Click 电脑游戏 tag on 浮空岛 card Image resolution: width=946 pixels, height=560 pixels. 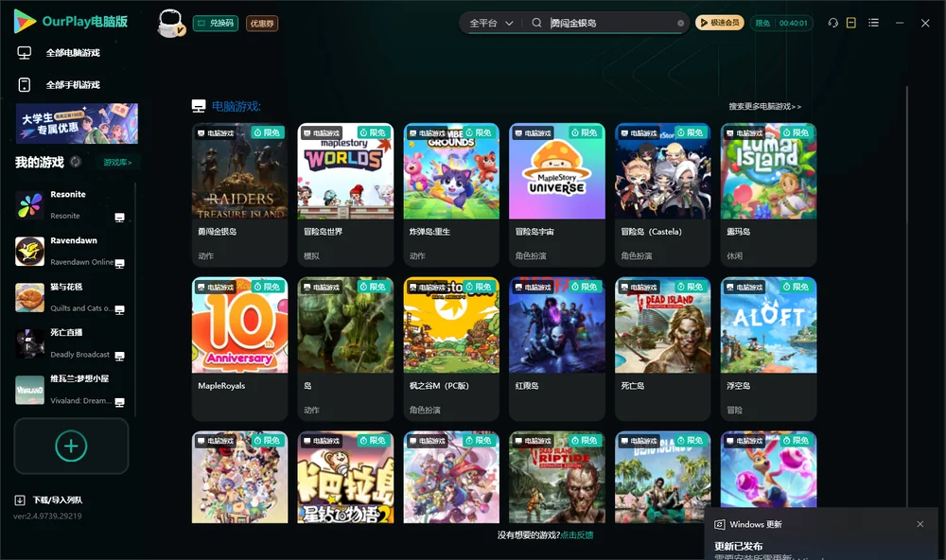pyautogui.click(x=745, y=288)
